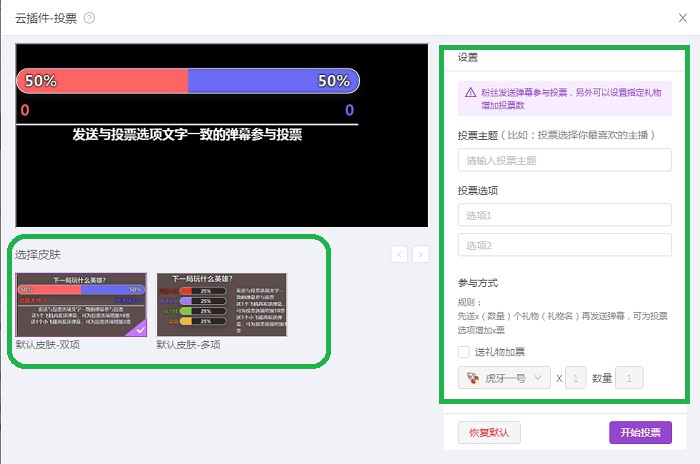Click the 选项1 input field
This screenshot has width=700, height=464.
tap(565, 215)
